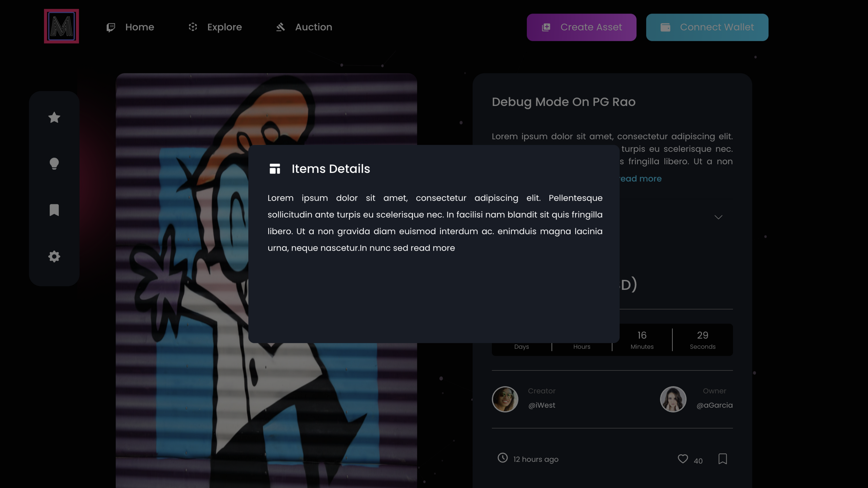Open the Explore page
This screenshot has height=488, width=868.
click(224, 27)
